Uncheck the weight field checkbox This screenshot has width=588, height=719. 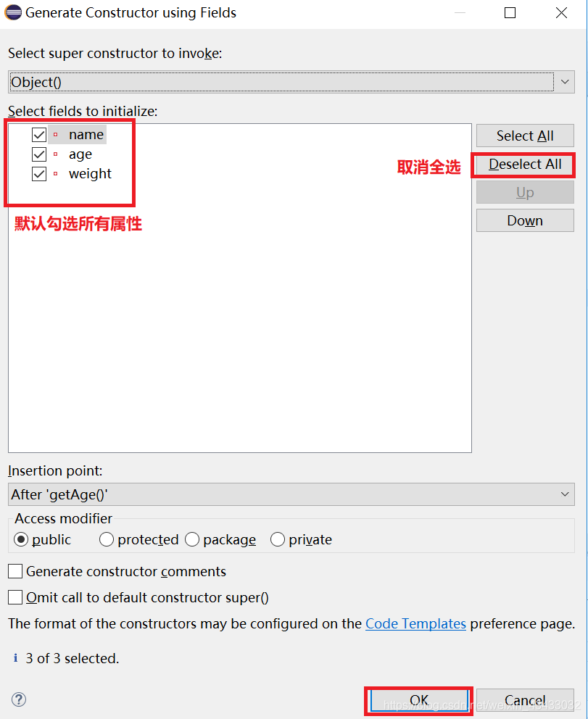39,174
